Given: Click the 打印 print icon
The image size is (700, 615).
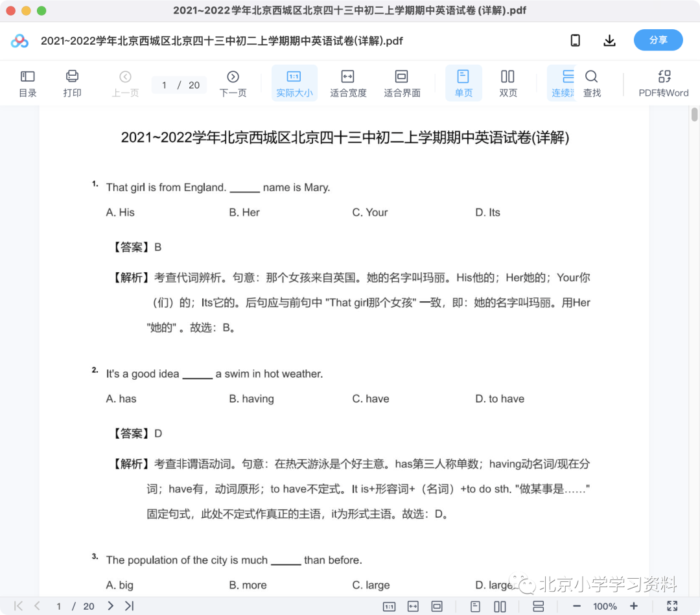Looking at the screenshot, I should pos(72,84).
